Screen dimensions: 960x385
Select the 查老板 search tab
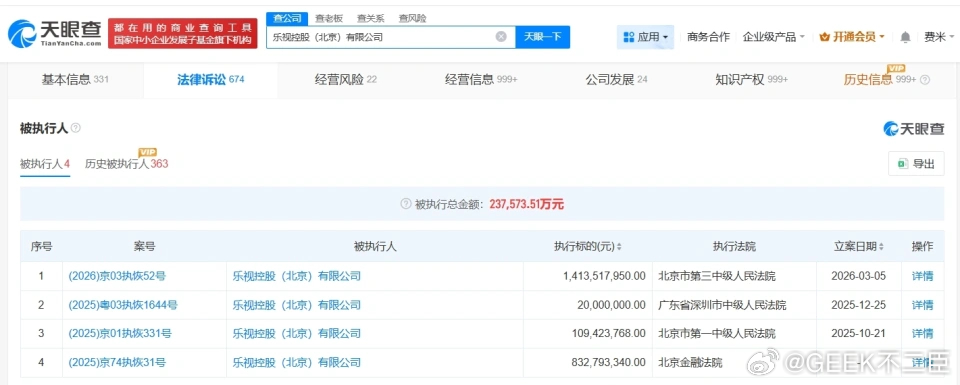(328, 18)
